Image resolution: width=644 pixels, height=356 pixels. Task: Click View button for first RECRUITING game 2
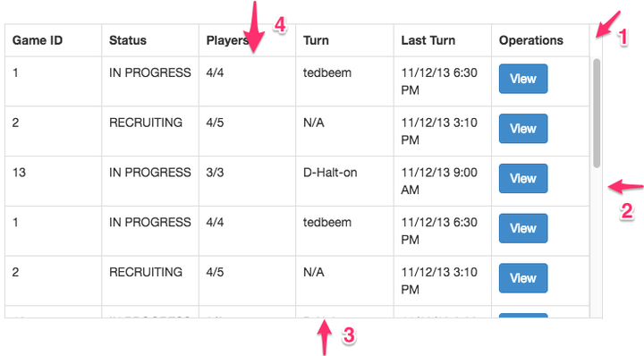[523, 129]
